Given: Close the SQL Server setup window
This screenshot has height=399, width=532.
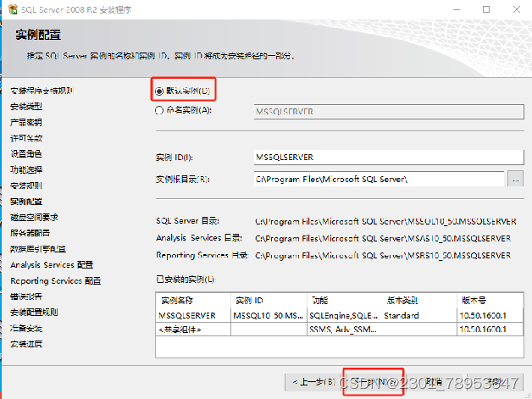Looking at the screenshot, I should [x=517, y=9].
